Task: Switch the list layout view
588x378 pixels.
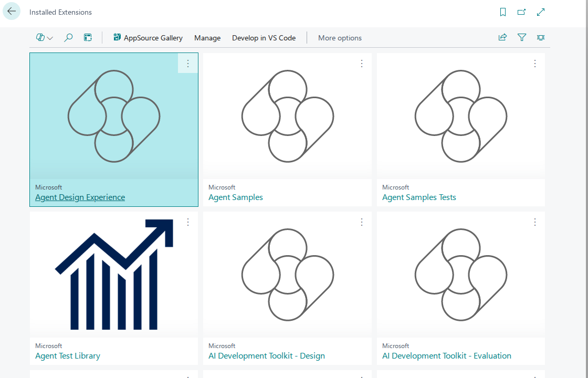Action: (88, 37)
